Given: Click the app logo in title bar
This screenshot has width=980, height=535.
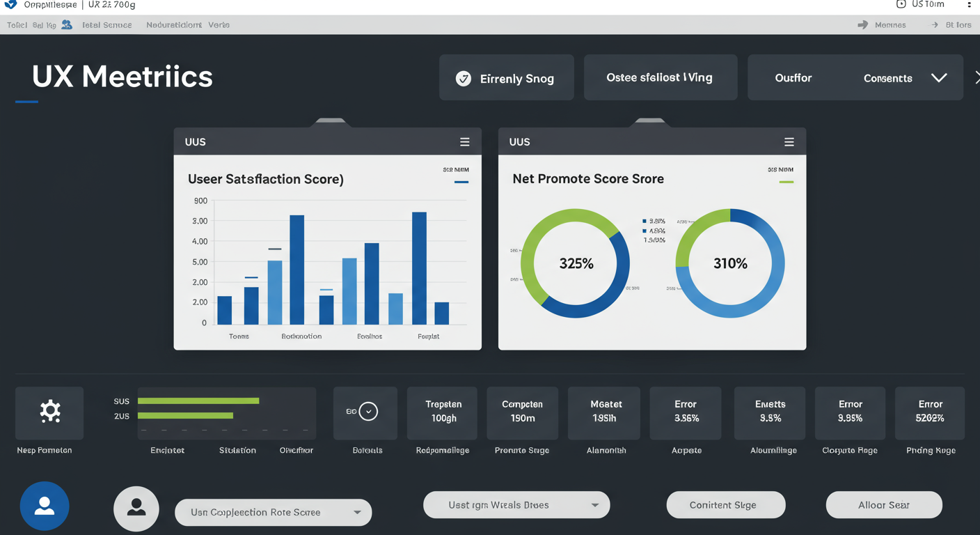Looking at the screenshot, I should pos(10,5).
